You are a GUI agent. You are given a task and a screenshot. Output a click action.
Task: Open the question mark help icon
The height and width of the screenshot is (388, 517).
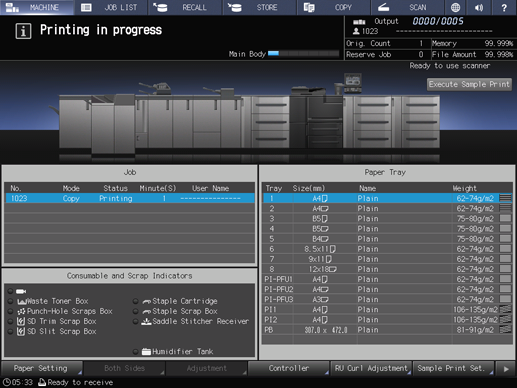click(x=504, y=7)
